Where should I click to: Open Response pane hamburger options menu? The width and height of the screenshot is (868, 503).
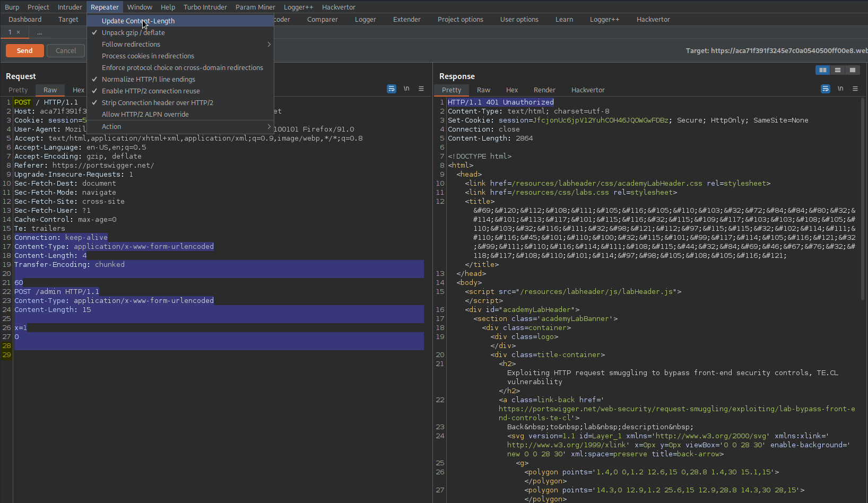[x=855, y=89]
